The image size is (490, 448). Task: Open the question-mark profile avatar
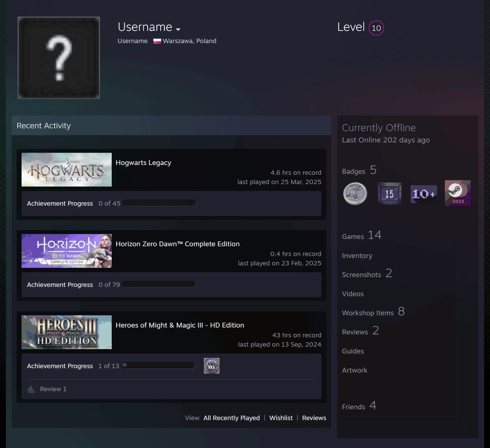click(59, 58)
